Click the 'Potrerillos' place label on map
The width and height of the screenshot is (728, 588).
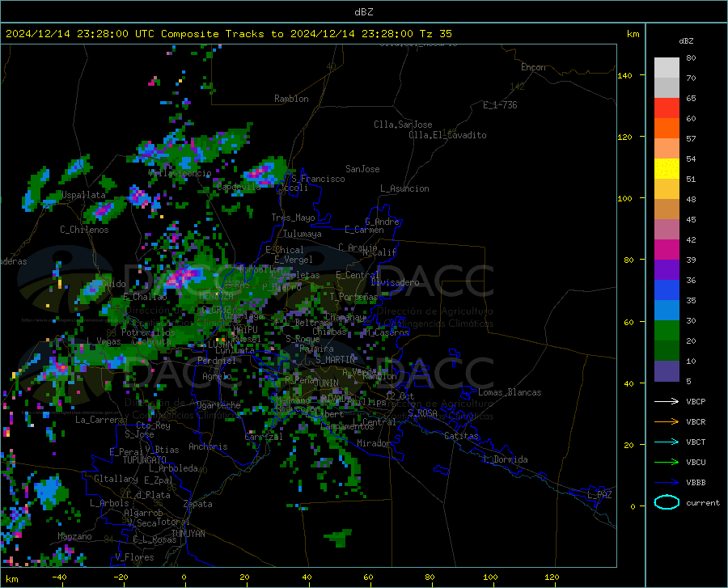pos(148,332)
